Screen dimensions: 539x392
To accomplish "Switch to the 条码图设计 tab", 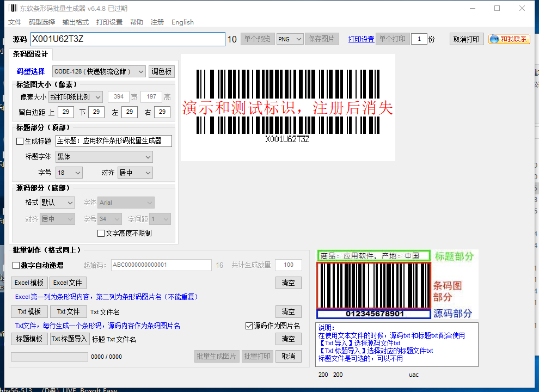I will pos(30,54).
